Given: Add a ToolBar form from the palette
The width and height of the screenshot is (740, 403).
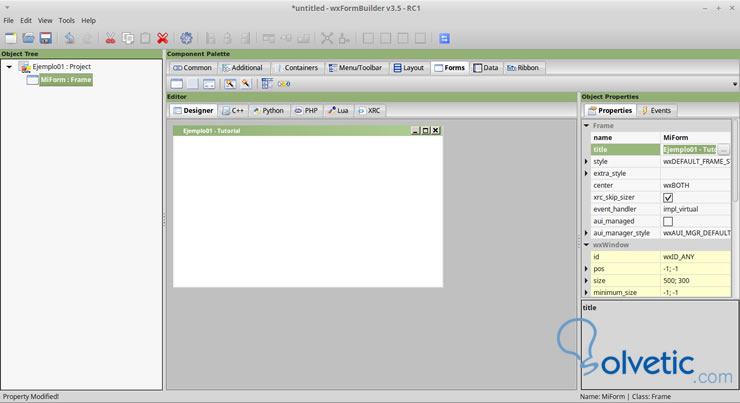Looking at the screenshot, I should [x=284, y=84].
